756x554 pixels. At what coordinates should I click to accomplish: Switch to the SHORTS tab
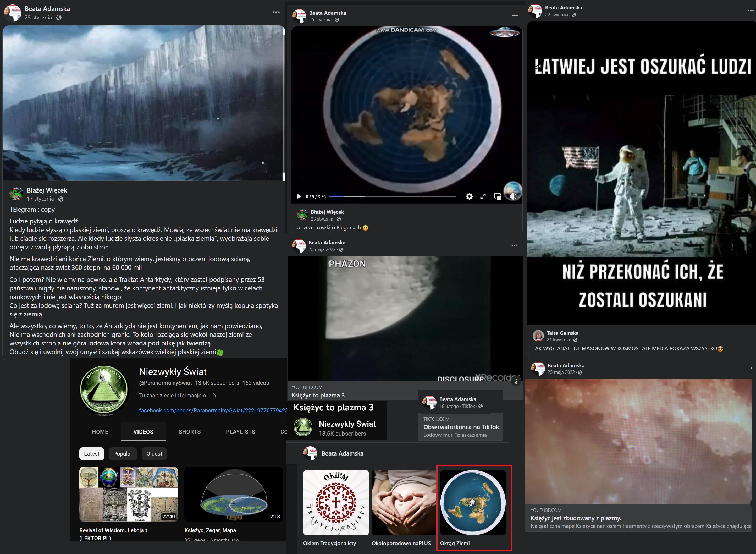point(189,432)
